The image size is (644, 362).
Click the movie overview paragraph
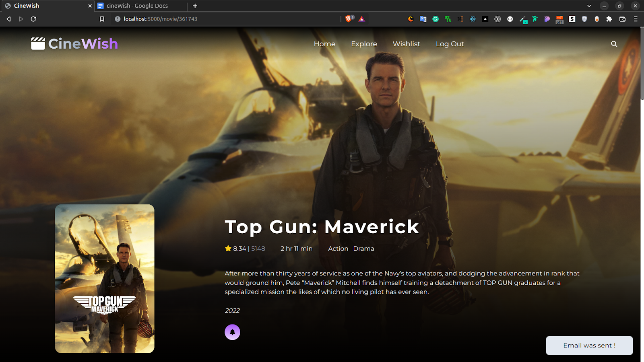coord(402,282)
